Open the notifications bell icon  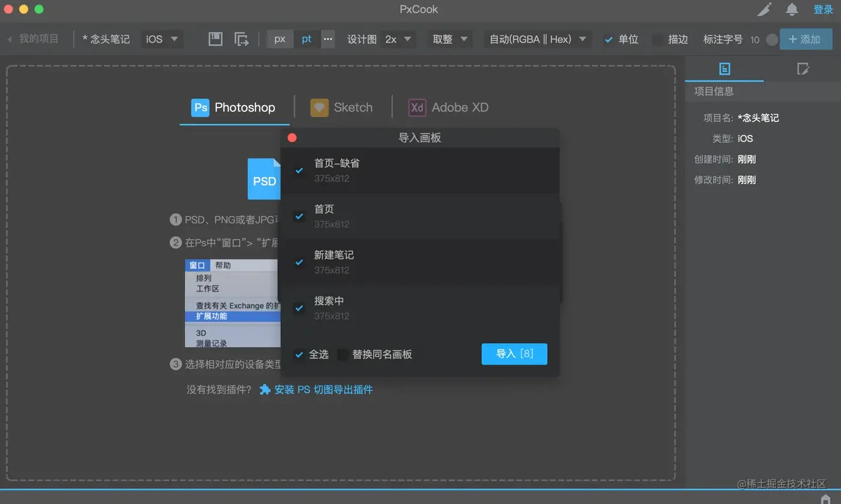pos(792,9)
